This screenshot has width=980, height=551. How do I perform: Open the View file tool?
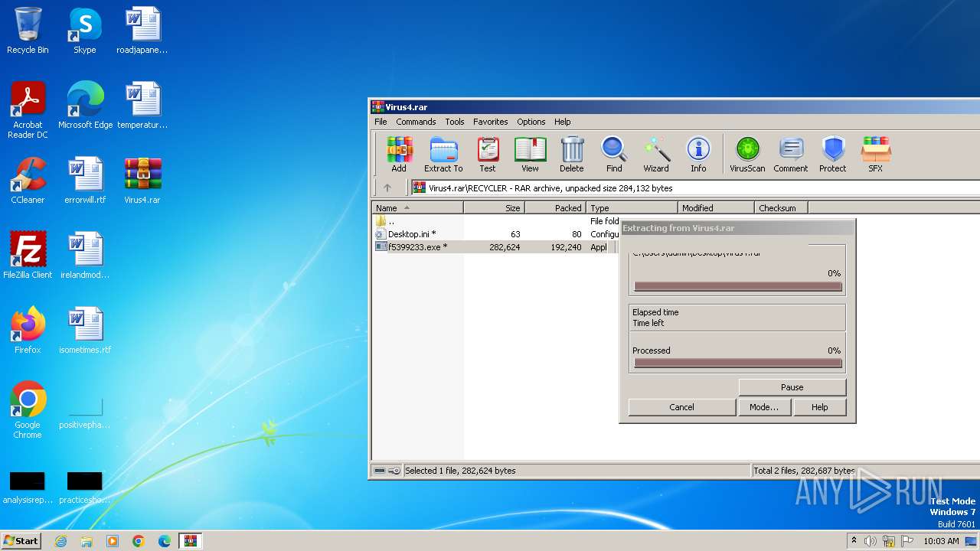click(x=530, y=155)
